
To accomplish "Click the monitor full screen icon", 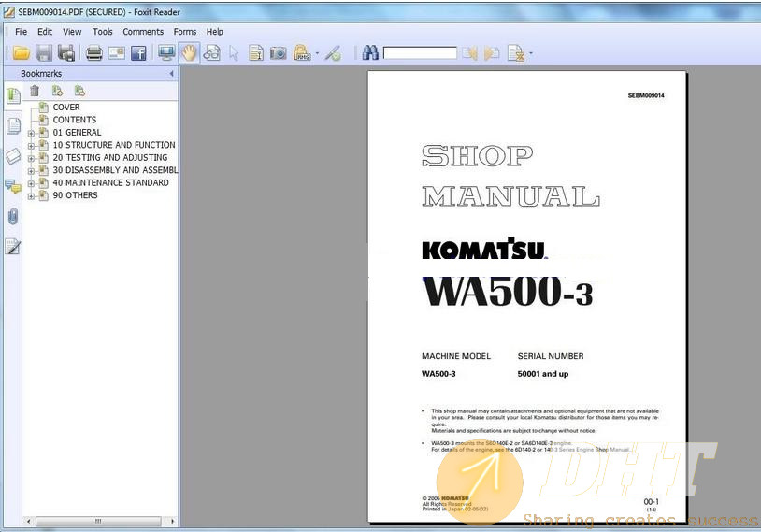I will point(166,52).
